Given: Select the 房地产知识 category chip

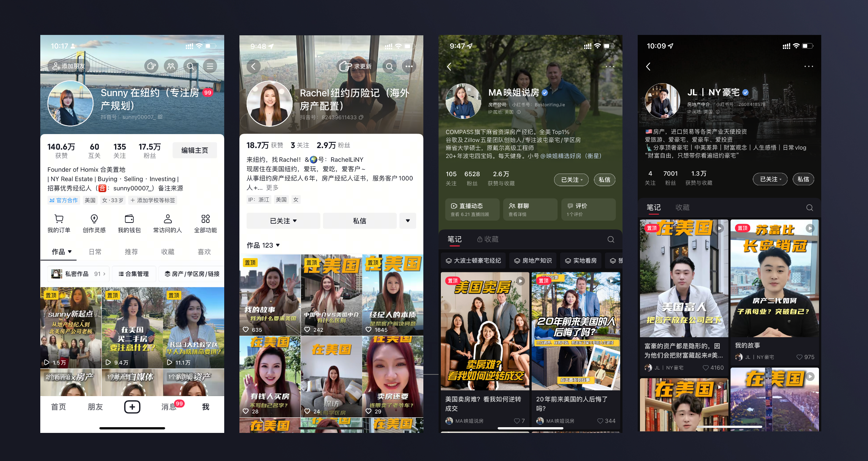Looking at the screenshot, I should click(x=532, y=260).
